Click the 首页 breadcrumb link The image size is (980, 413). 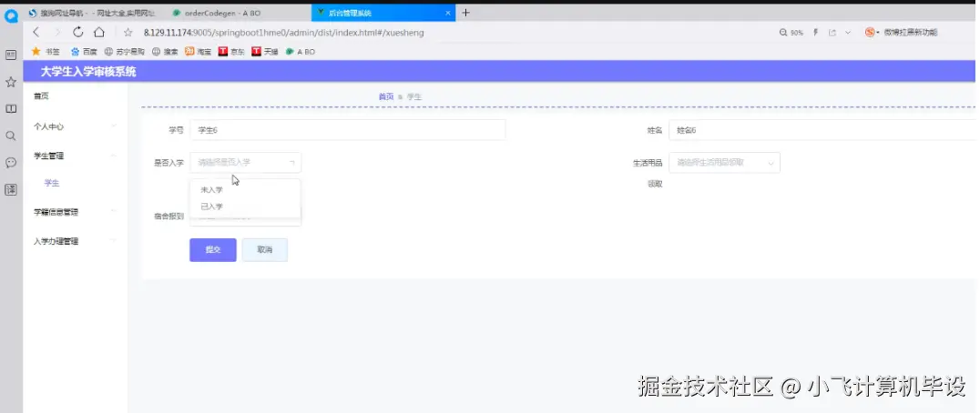pyautogui.click(x=385, y=96)
